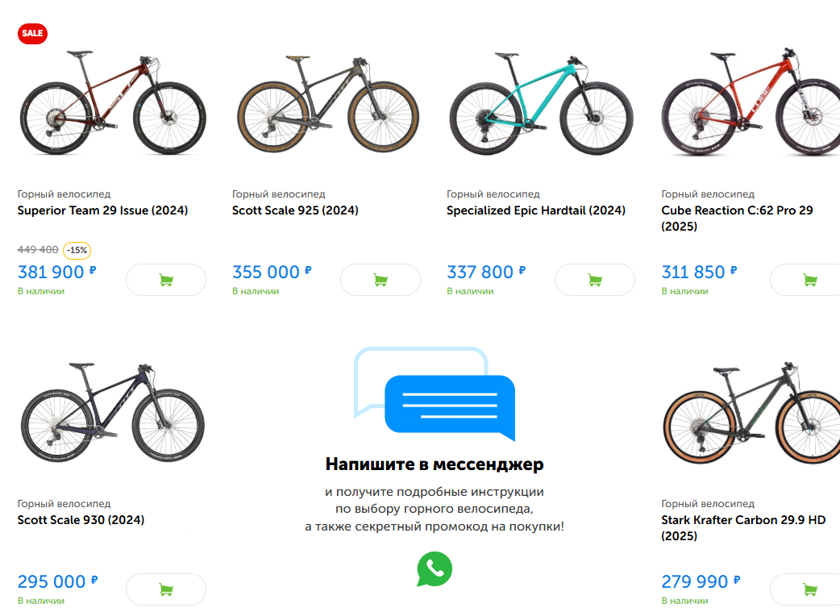Click the turquoise Specialized Epic bike photo
Viewport: 840px width, 616px height.
[x=541, y=105]
